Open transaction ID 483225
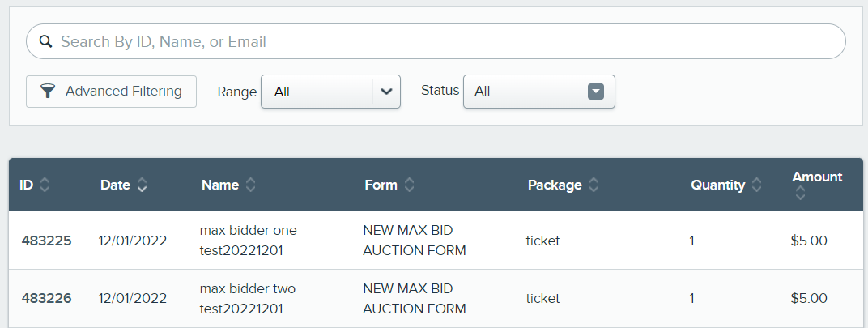 coord(46,241)
